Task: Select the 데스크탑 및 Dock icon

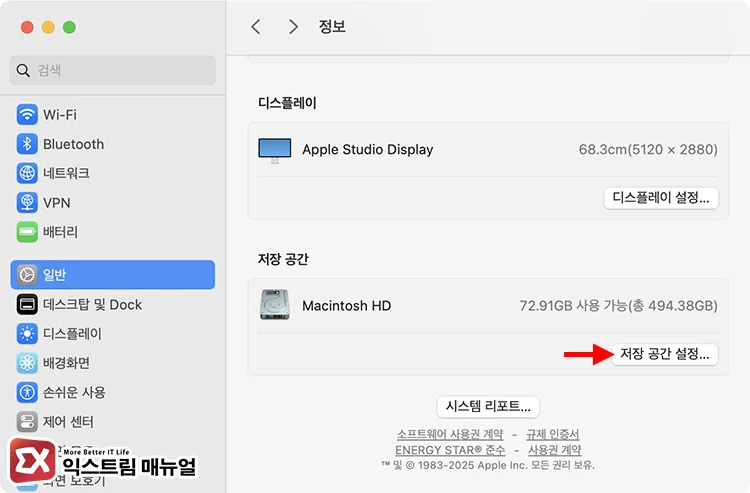Action: [x=27, y=305]
